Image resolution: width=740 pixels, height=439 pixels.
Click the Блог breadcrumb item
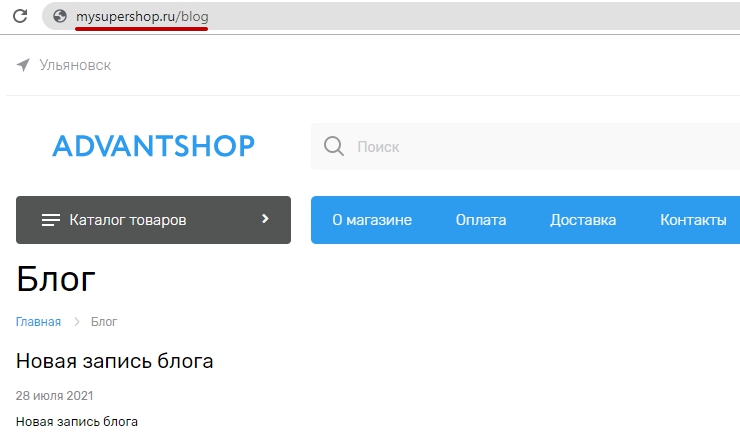click(x=104, y=322)
